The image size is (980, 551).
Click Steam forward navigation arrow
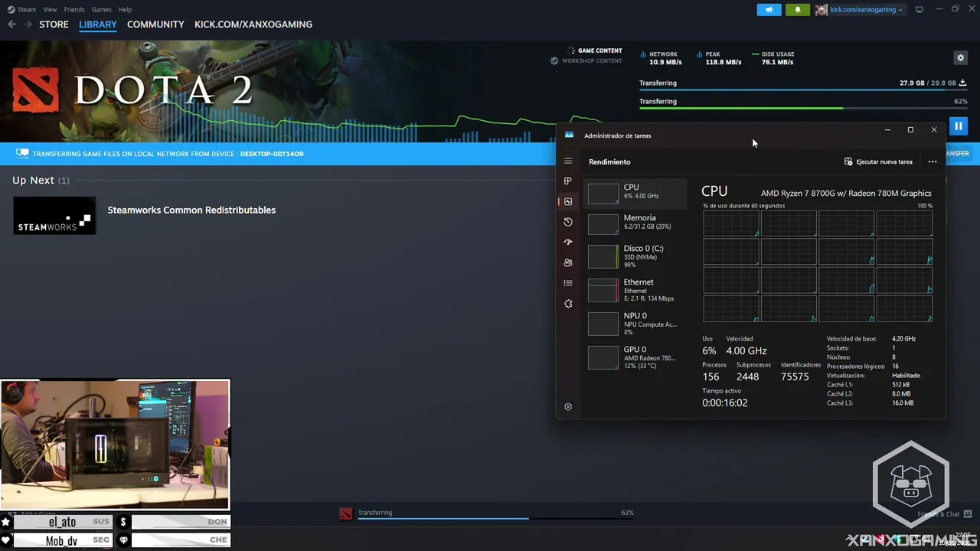(28, 24)
